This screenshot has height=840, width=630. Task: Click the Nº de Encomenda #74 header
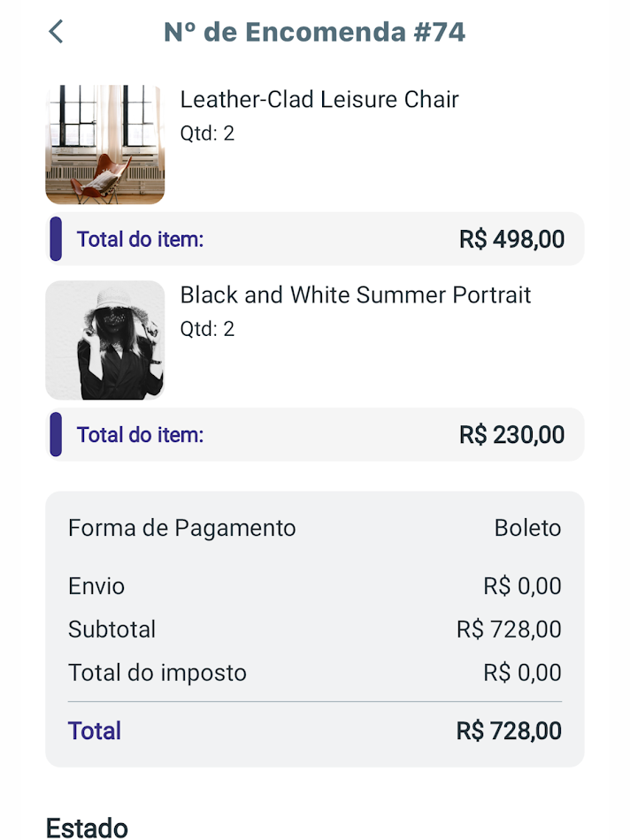[314, 32]
